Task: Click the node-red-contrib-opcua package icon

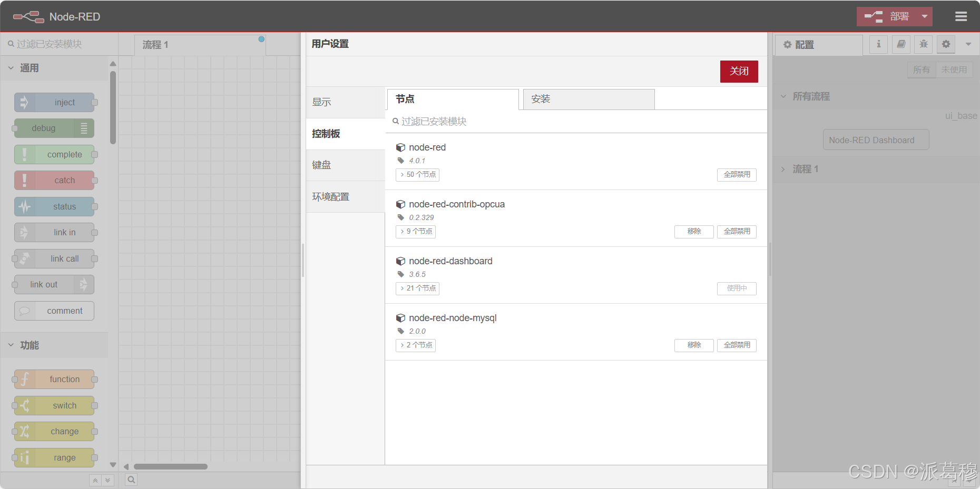Action: coord(400,204)
